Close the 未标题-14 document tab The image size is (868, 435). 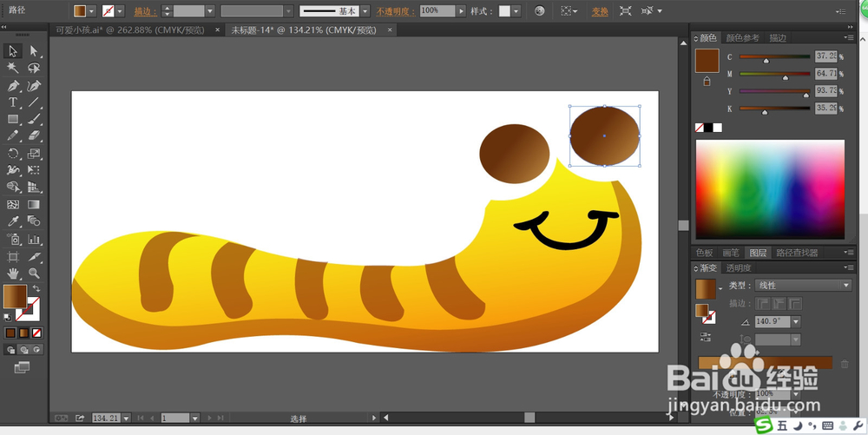[x=391, y=30]
